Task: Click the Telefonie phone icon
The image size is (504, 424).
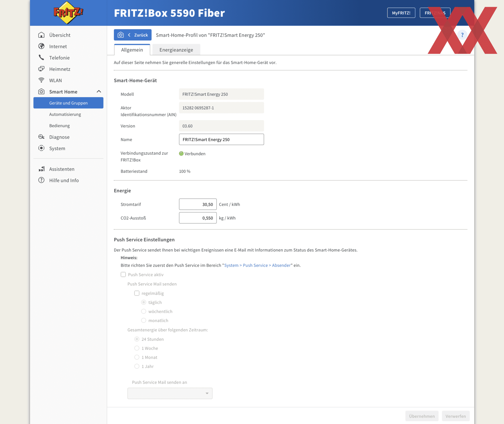Action: pos(41,57)
